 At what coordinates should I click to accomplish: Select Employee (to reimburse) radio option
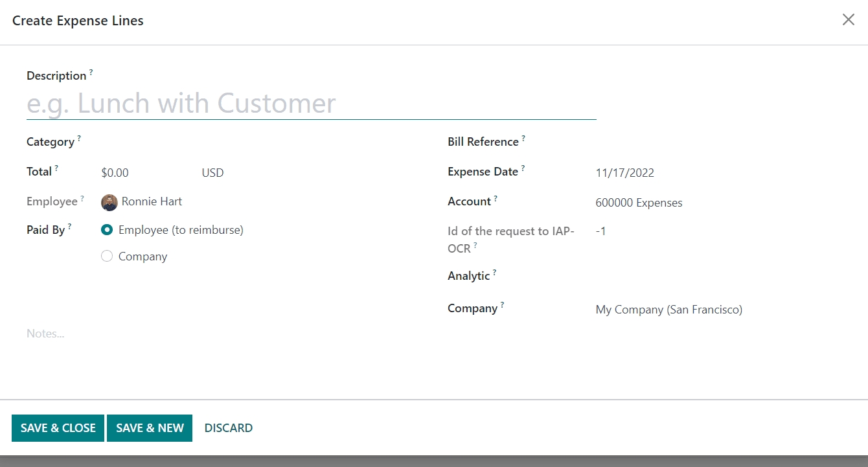coord(108,230)
